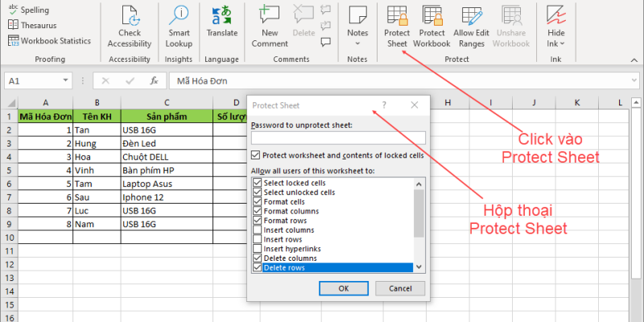Uncheck the Format cells permission
Viewport: 644px width, 322px height.
tap(258, 201)
